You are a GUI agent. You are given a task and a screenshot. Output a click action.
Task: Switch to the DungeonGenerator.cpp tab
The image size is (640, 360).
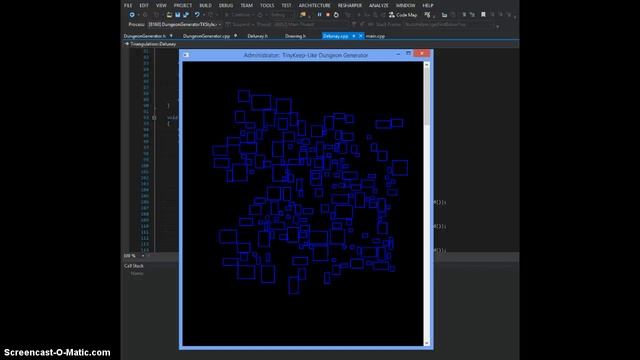pos(206,36)
